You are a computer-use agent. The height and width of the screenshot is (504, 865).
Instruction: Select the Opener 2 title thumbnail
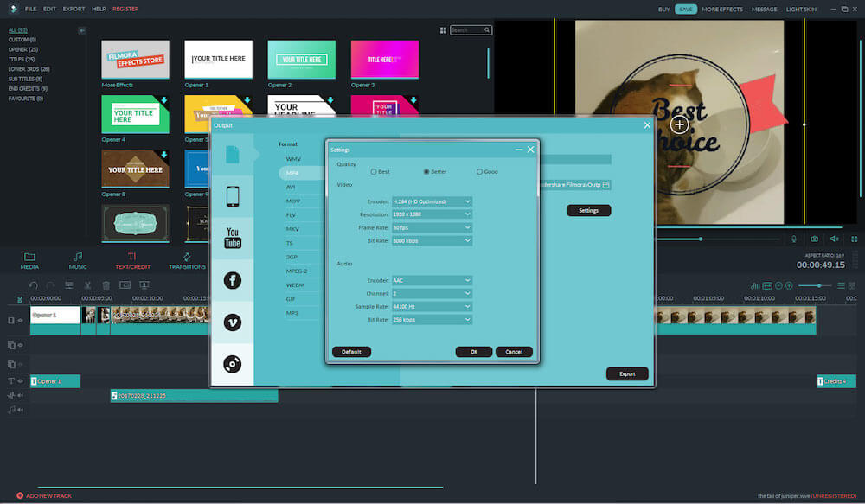pyautogui.click(x=301, y=60)
